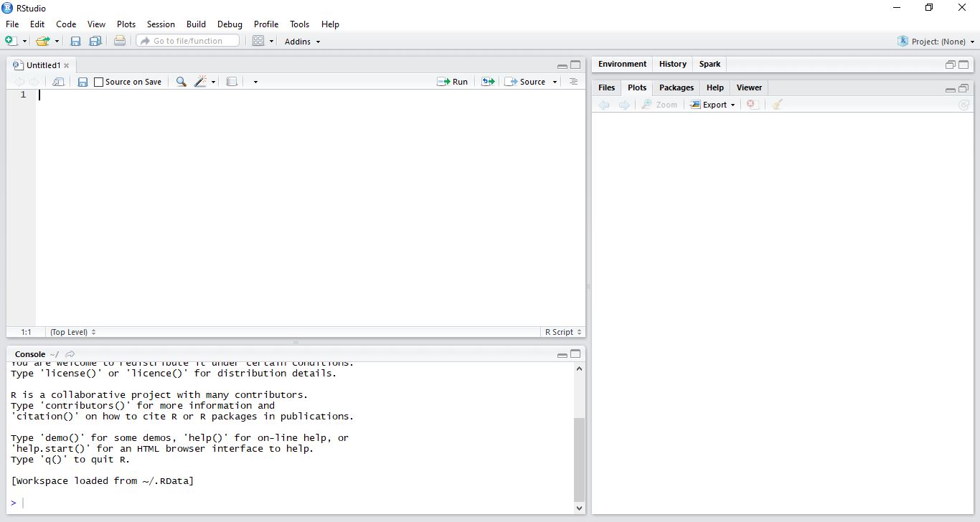Click the open file folder icon

(x=43, y=42)
